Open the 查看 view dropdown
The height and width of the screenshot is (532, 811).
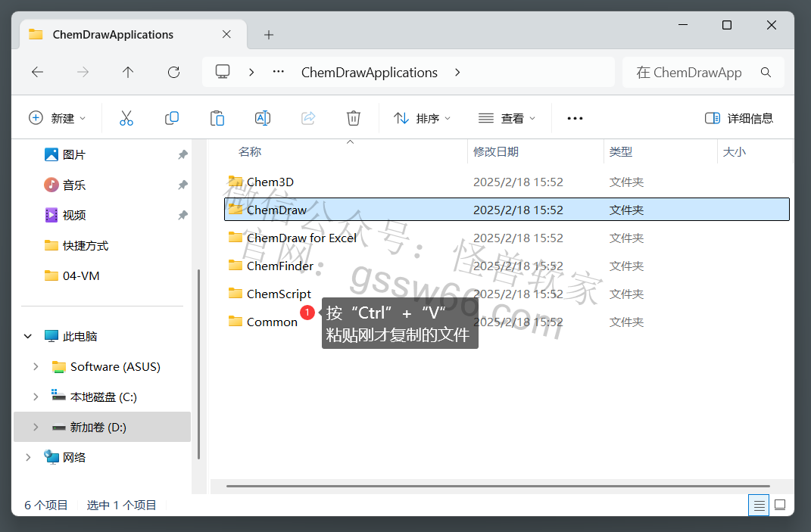pyautogui.click(x=507, y=118)
